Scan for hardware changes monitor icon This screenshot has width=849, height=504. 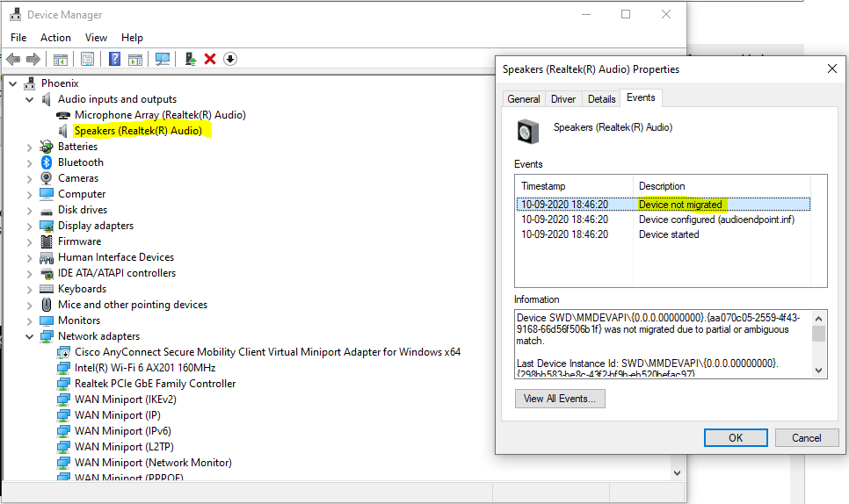(163, 59)
